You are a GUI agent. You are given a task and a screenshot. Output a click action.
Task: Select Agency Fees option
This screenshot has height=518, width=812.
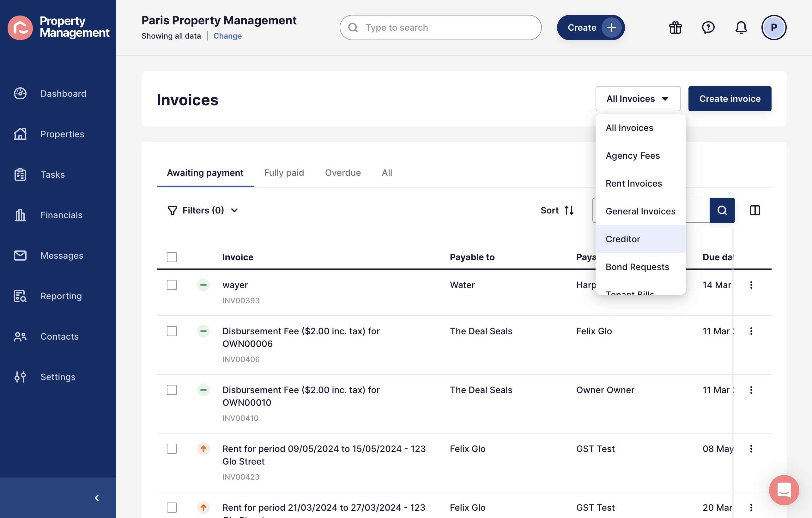640,156
